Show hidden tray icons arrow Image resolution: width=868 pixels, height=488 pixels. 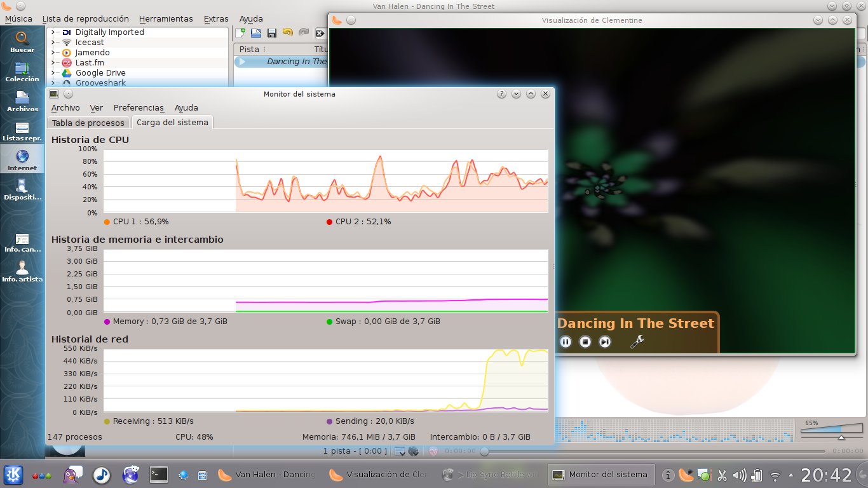[x=790, y=475]
